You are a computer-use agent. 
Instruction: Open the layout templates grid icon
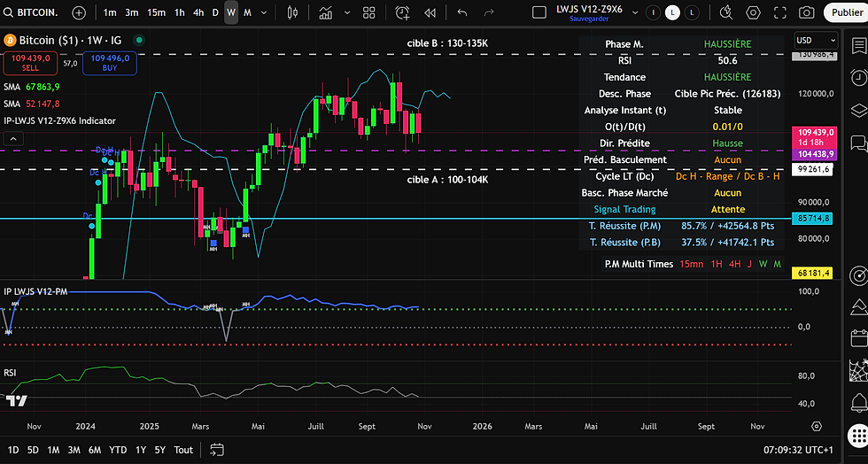tap(368, 12)
